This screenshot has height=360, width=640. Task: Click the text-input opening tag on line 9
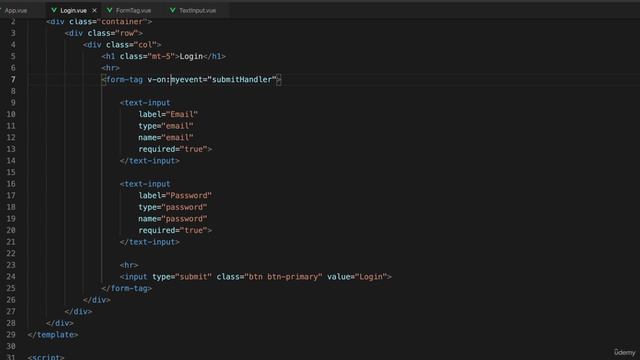point(145,102)
